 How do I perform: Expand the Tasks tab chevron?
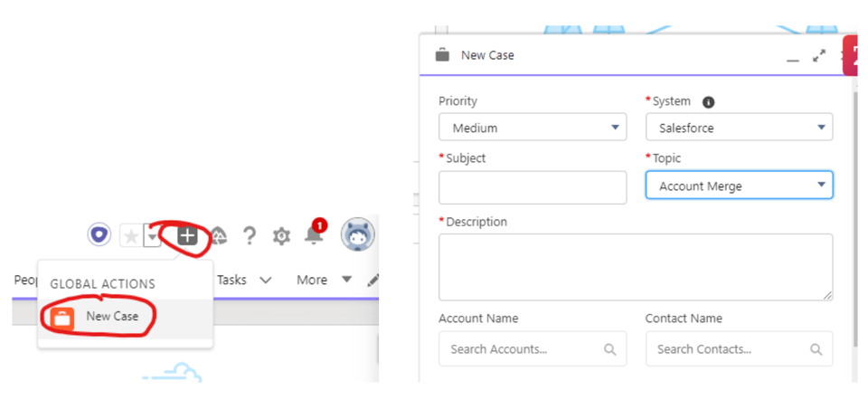(265, 281)
